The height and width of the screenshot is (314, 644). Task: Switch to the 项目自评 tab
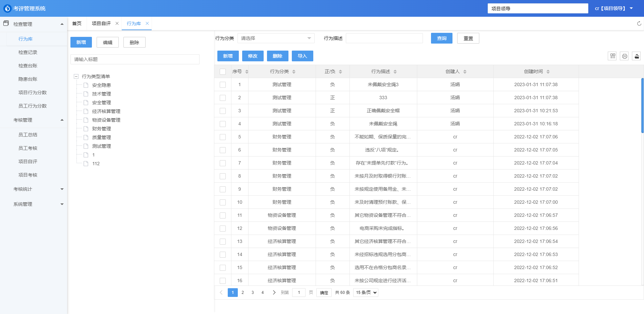[x=101, y=23]
